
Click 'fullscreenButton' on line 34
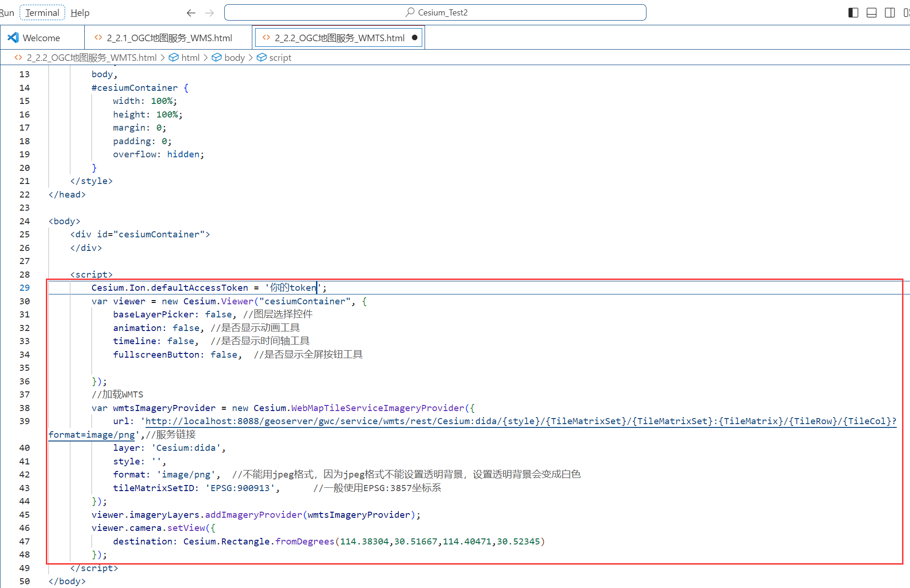click(156, 355)
